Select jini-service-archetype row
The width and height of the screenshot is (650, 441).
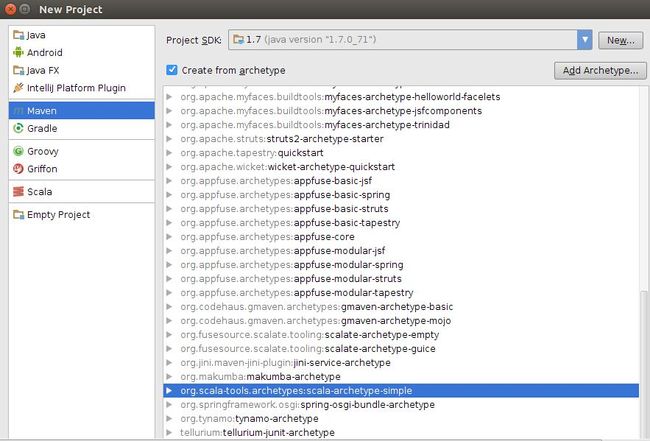(x=401, y=363)
